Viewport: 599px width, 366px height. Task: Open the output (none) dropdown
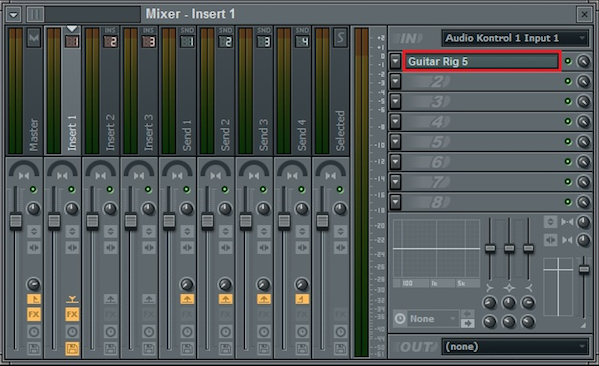[x=515, y=347]
